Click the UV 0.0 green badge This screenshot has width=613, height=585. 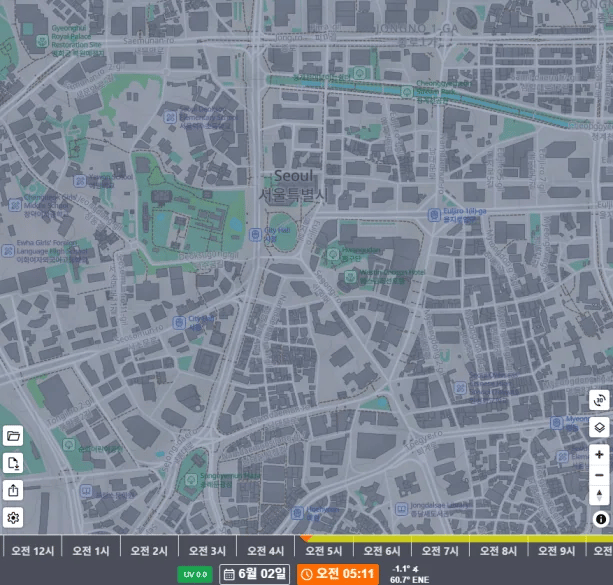(195, 574)
